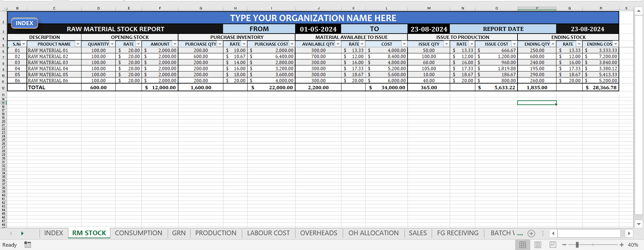The width and height of the screenshot is (644, 250).
Task: Add a new sheet with plus icon
Action: 531,233
